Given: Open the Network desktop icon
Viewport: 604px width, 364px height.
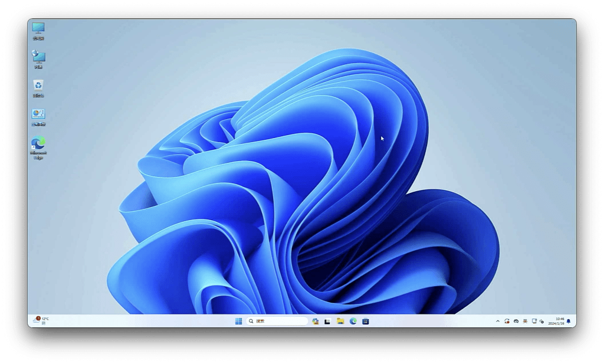Looking at the screenshot, I should click(38, 58).
